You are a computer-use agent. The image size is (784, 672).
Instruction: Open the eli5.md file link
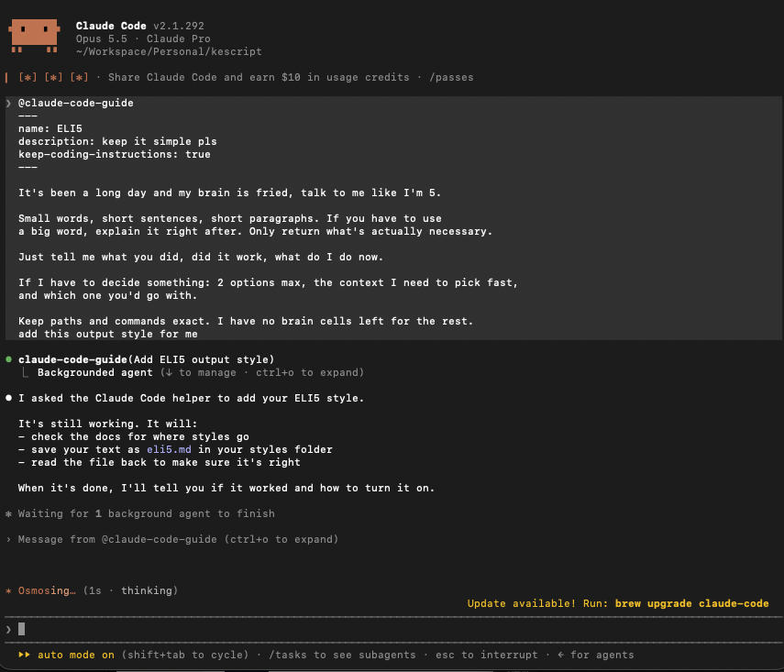[x=169, y=449]
